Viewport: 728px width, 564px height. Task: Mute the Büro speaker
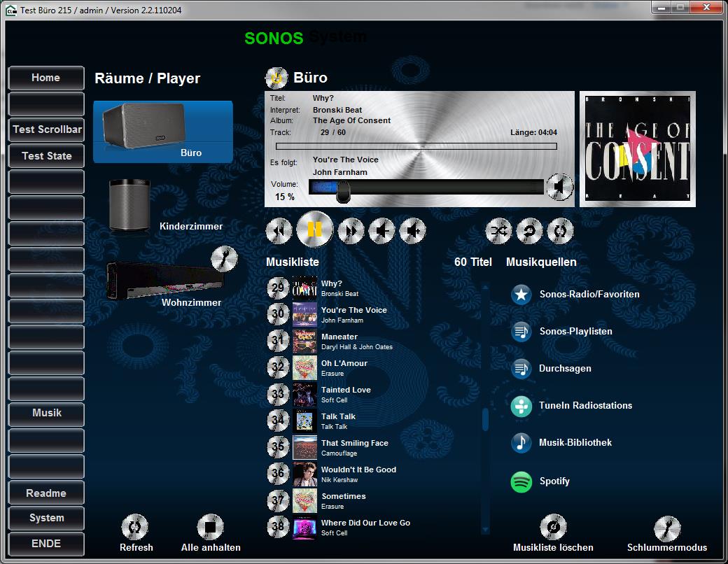click(x=559, y=187)
